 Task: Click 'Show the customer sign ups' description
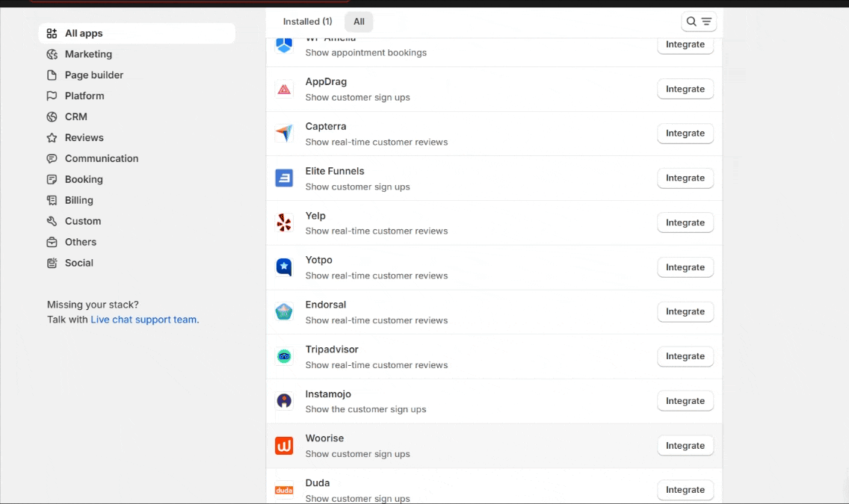[365, 409]
